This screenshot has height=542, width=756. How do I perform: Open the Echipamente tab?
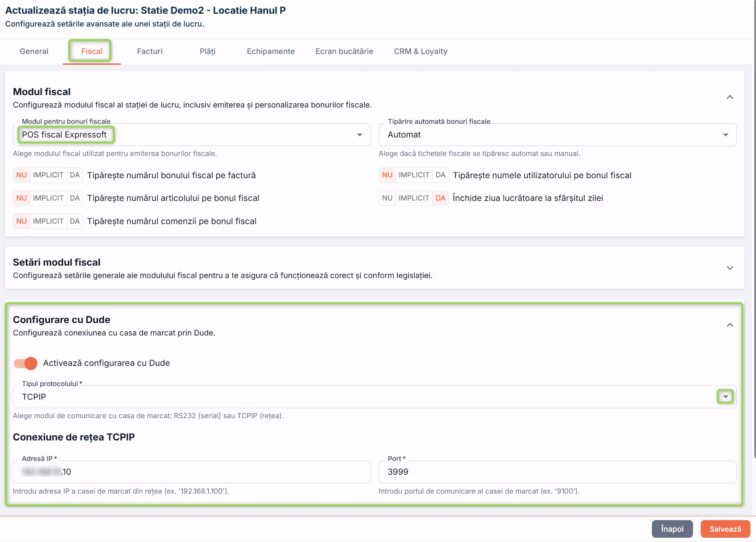pos(271,51)
